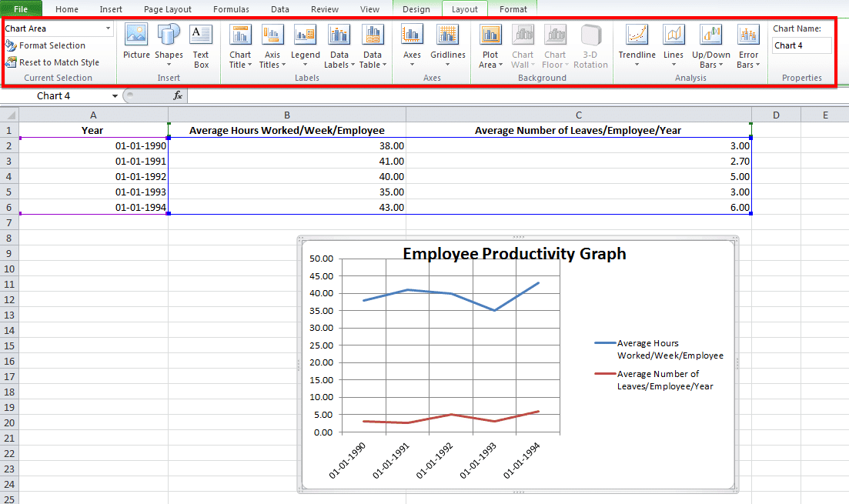849x504 pixels.
Task: Open the Trendline menu
Action: [637, 47]
